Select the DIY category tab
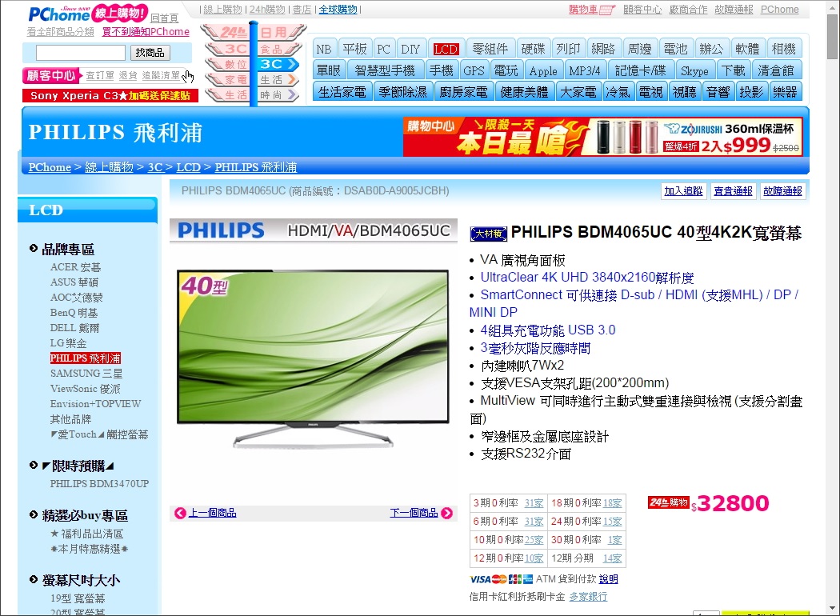This screenshot has height=616, width=840. (x=411, y=50)
